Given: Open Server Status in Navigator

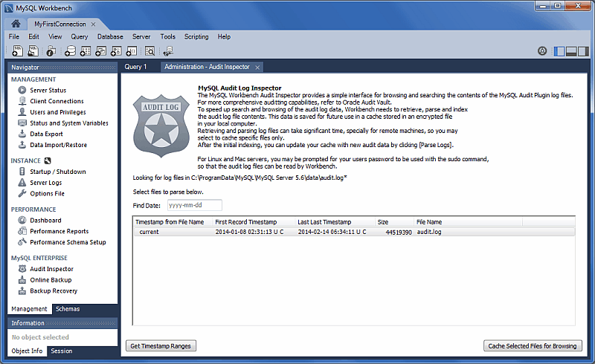Looking at the screenshot, I should (48, 90).
